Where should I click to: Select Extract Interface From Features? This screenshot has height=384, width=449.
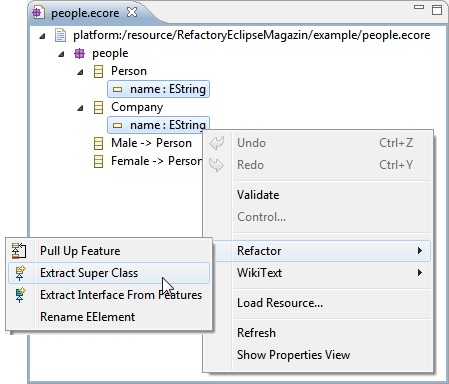(109, 295)
